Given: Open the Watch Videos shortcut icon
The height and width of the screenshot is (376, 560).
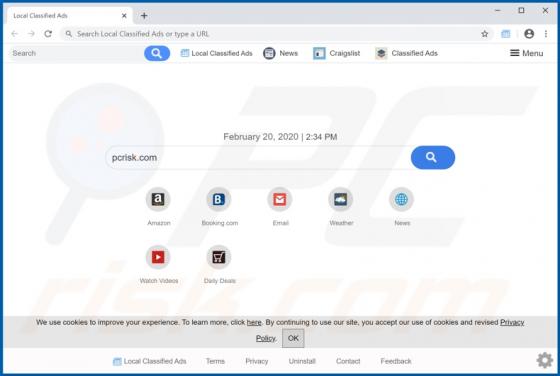Looking at the screenshot, I should tap(158, 257).
